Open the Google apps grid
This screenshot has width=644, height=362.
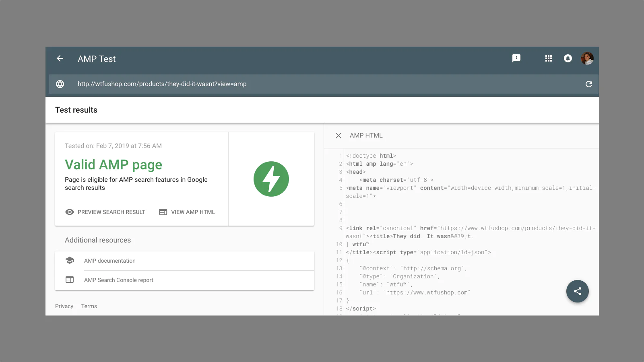click(x=549, y=59)
